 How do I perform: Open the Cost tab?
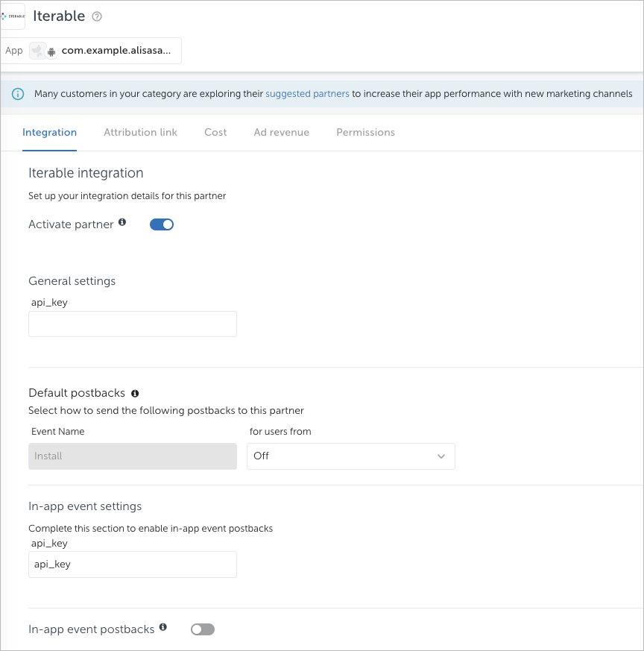[215, 133]
